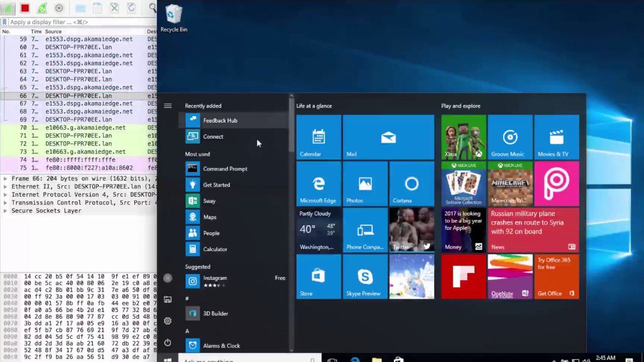Open the Store tile
Screen dimensions: 644x362
pyautogui.click(x=318, y=277)
